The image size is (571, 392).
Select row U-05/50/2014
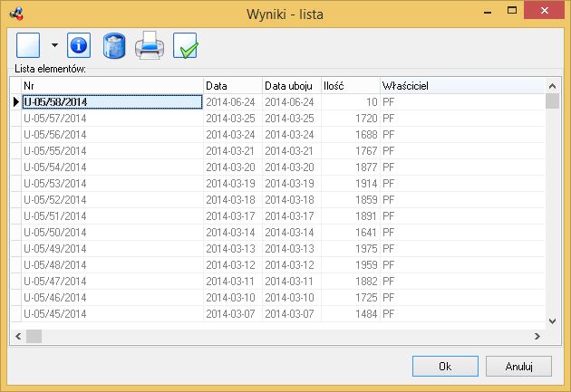click(x=277, y=233)
